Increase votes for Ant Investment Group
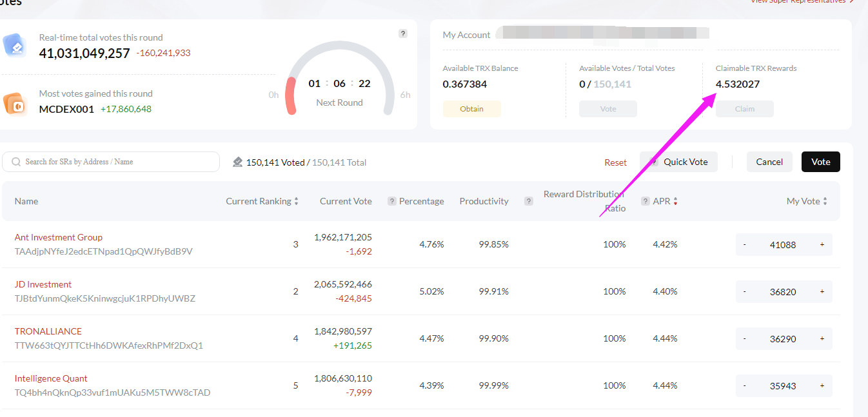The width and height of the screenshot is (868, 417). tap(822, 244)
